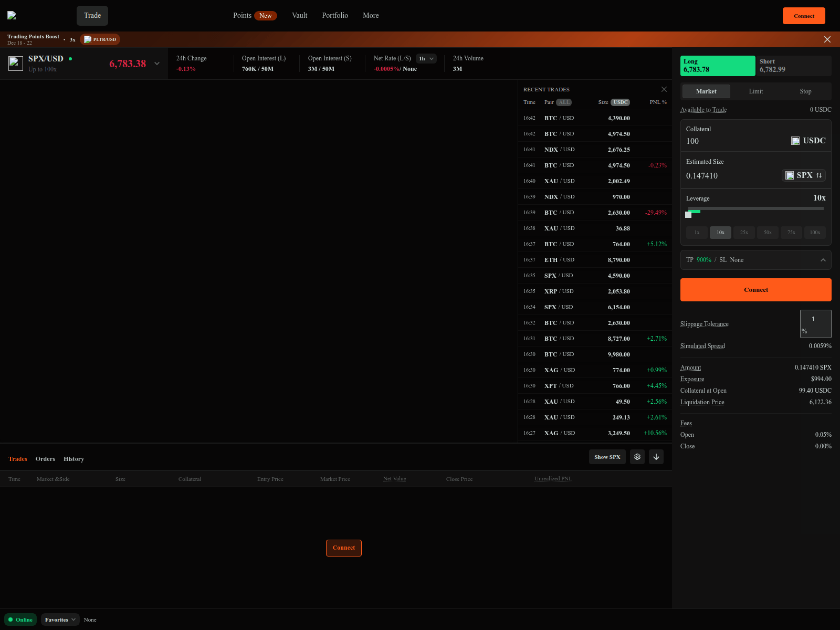Click the SPX/USD market logo icon

[x=16, y=63]
